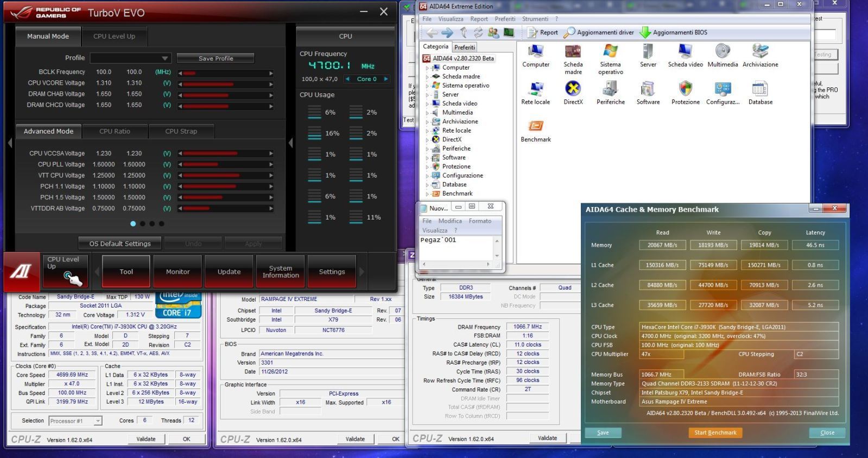
Task: Open the large Database icon
Action: tap(761, 93)
